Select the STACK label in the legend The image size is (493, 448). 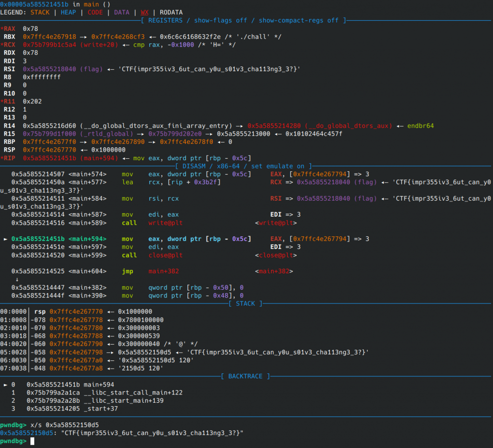pos(40,12)
